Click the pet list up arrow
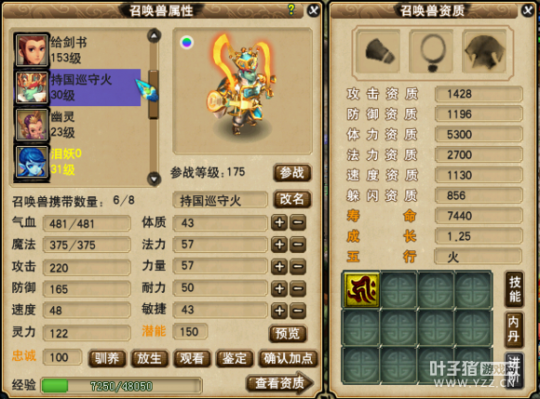The height and width of the screenshot is (399, 540). [154, 35]
